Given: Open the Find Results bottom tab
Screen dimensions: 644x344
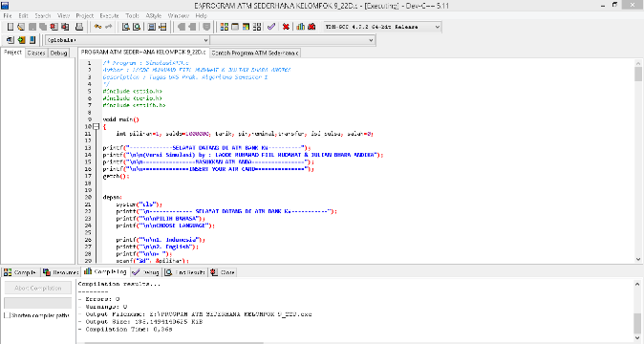Looking at the screenshot, I should (184, 272).
